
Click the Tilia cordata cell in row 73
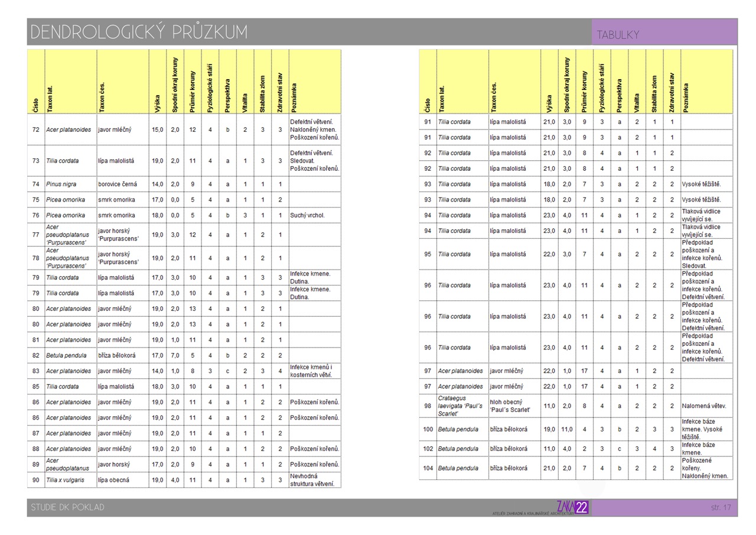[x=70, y=161]
